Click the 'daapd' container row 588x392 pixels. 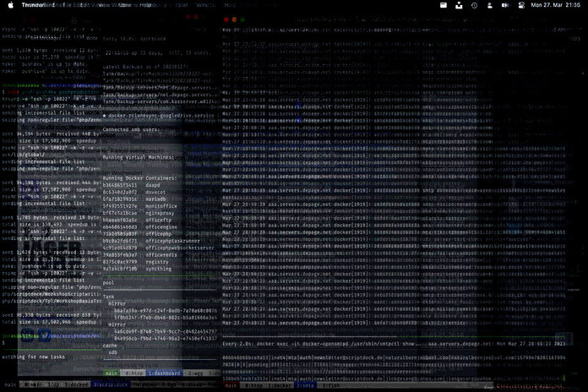[x=131, y=185]
